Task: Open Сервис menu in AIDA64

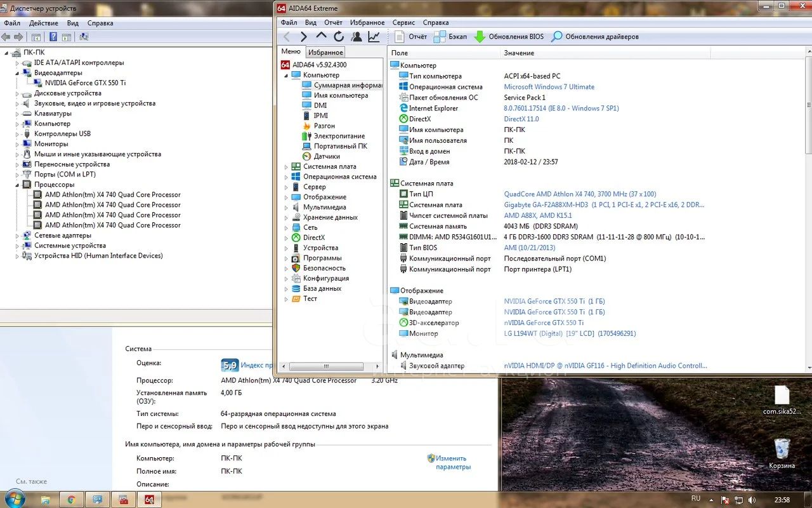Action: click(x=403, y=22)
